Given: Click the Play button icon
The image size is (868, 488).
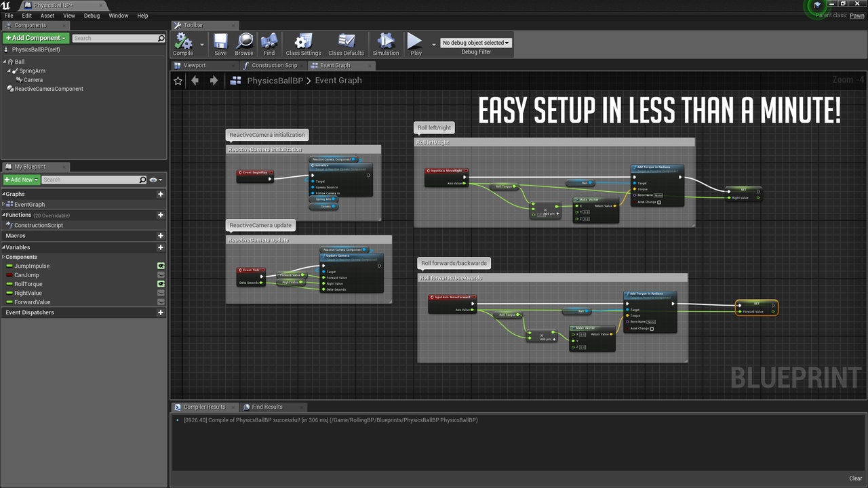Looking at the screenshot, I should point(415,42).
